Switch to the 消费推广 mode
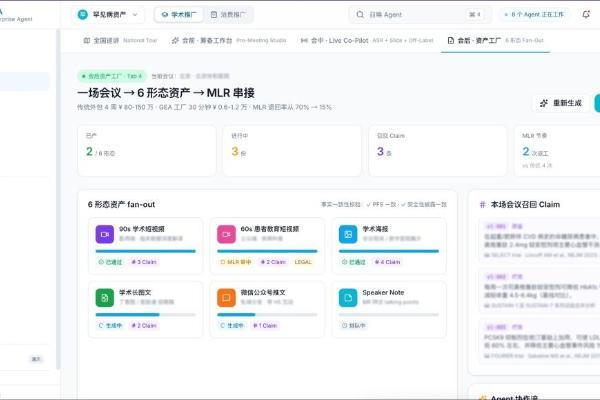The width and height of the screenshot is (600, 400). coord(228,15)
